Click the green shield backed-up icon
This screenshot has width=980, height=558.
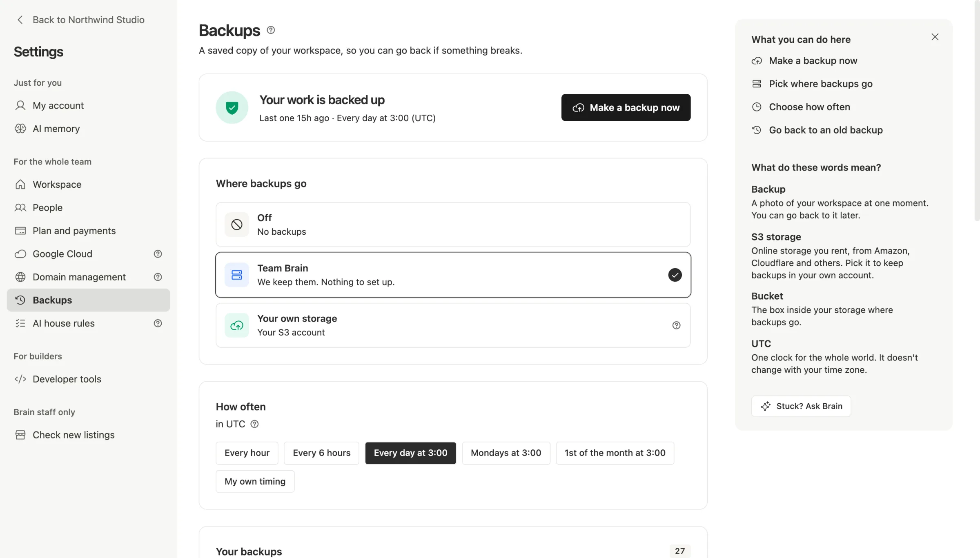tap(232, 108)
